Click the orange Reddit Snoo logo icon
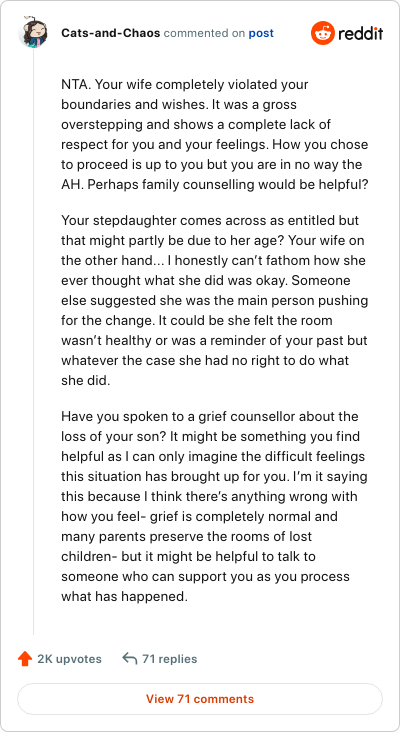 (323, 33)
